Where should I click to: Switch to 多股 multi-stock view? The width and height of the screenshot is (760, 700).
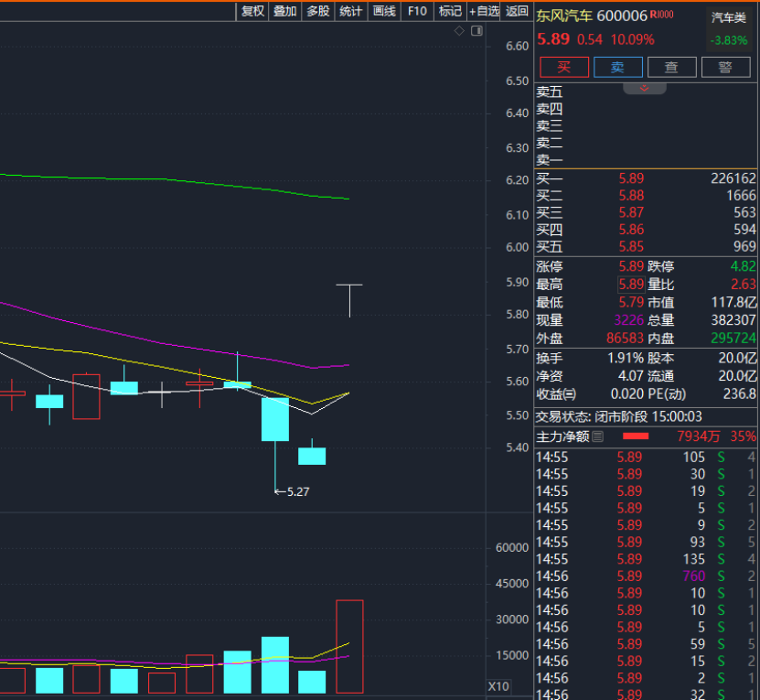[317, 11]
